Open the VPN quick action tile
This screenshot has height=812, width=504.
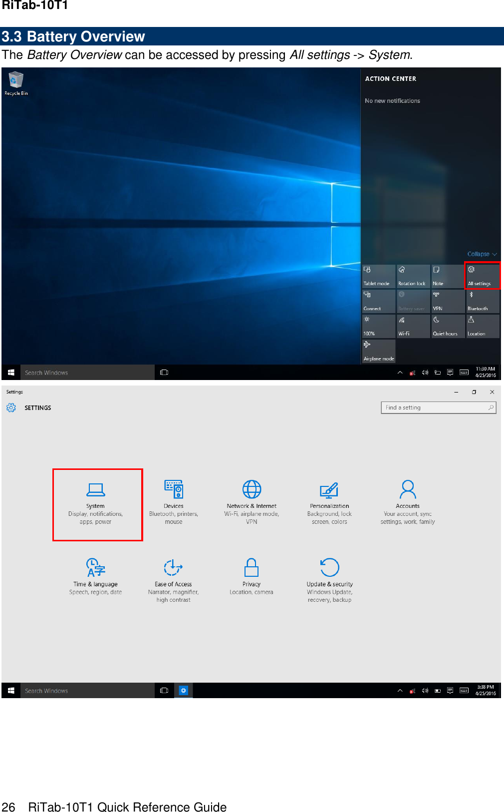[x=448, y=301]
